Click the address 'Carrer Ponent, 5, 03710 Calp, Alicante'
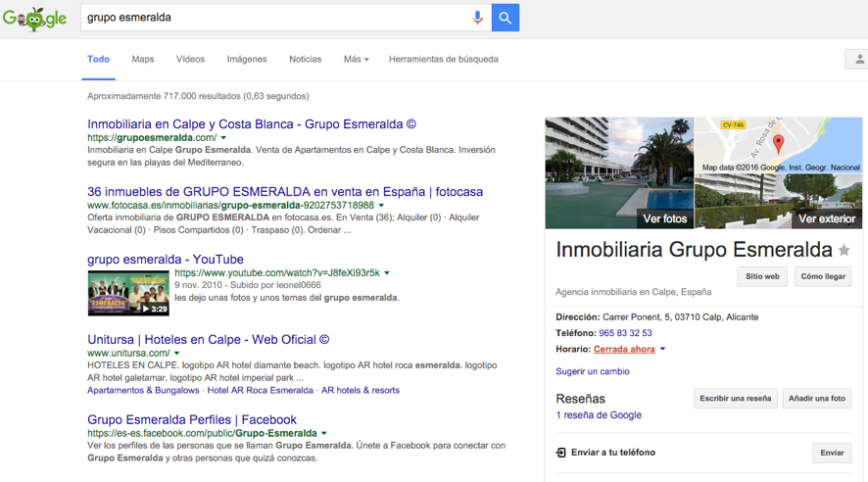Image resolution: width=868 pixels, height=482 pixels. click(x=680, y=317)
